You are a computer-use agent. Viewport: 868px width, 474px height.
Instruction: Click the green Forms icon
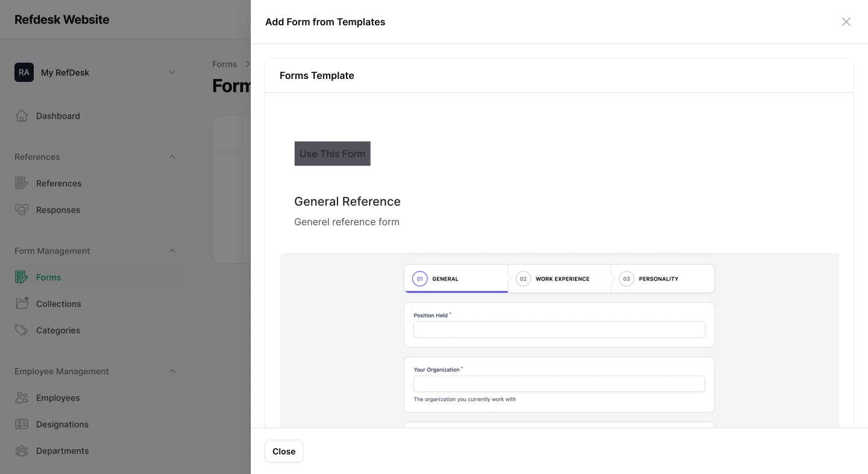(22, 277)
